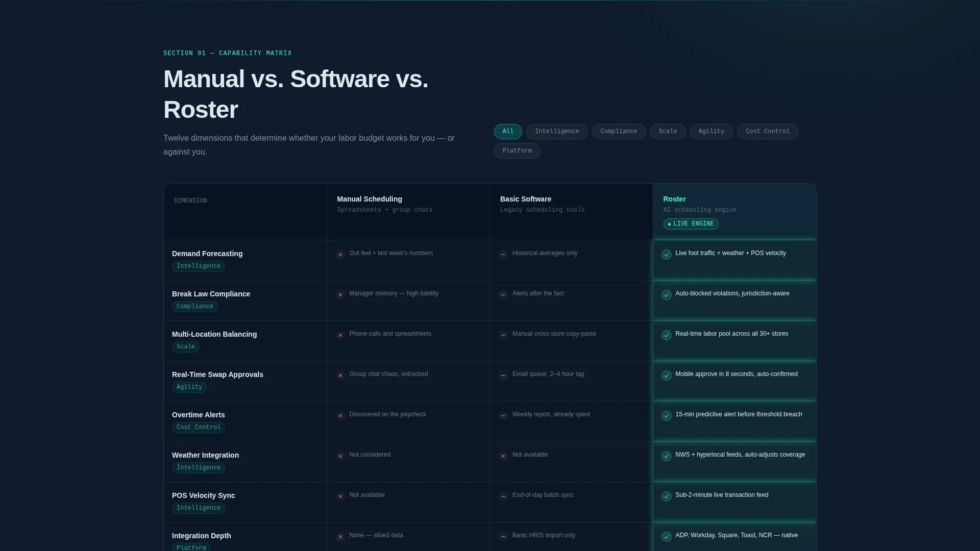Click the X icon beside Group chat chaos

point(340,375)
